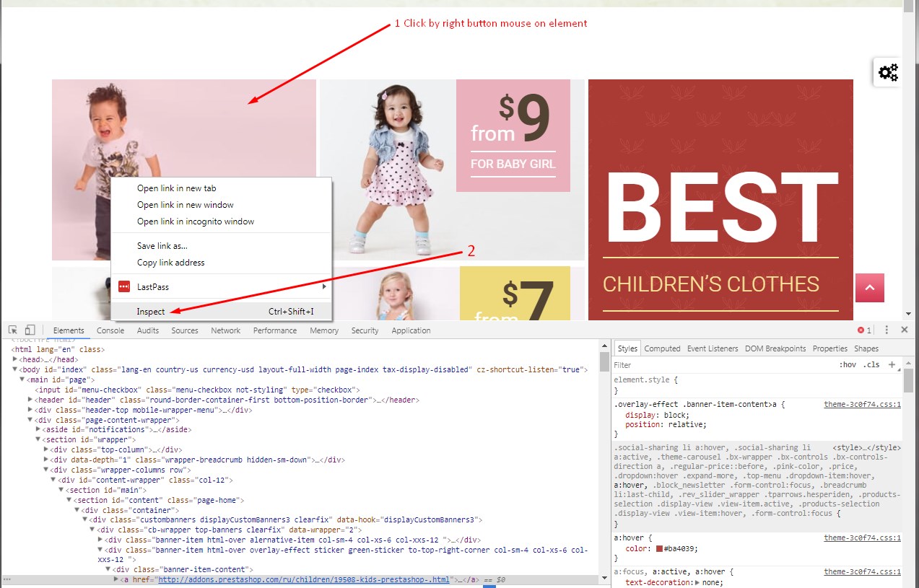Toggle the :hov element state panel
This screenshot has height=588, width=919.
[848, 365]
